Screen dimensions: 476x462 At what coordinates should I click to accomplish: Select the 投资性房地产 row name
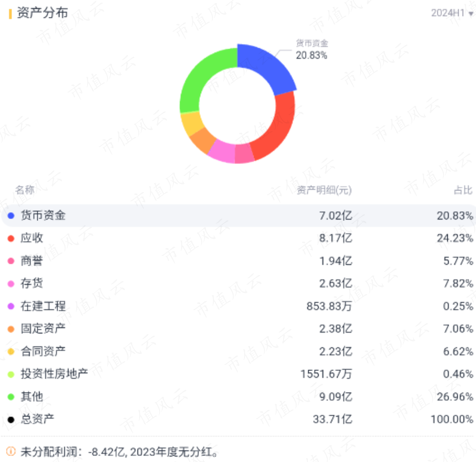pos(54,374)
